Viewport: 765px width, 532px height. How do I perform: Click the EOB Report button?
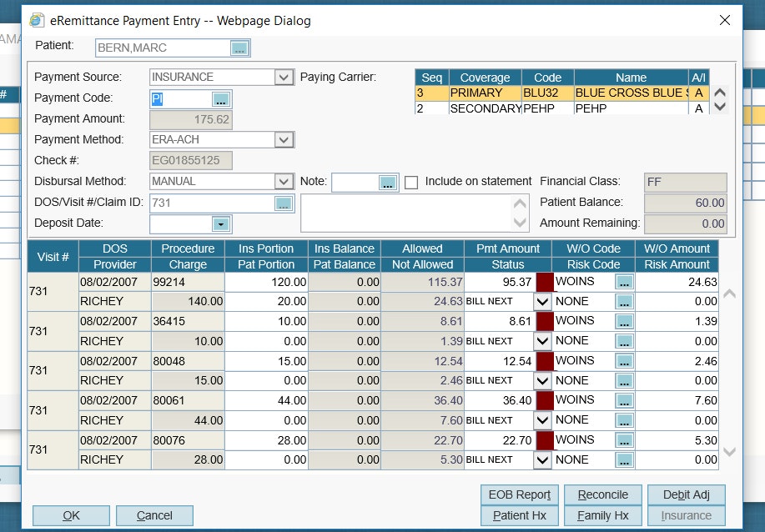pos(519,494)
